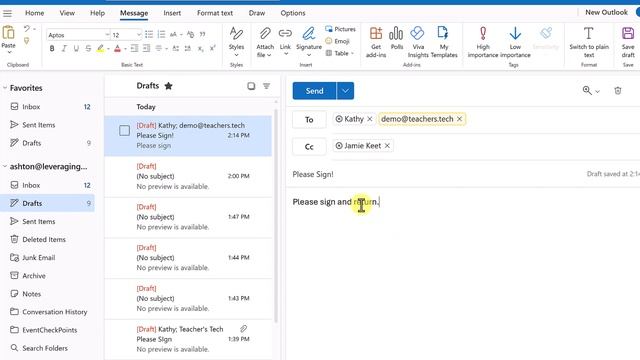This screenshot has width=640, height=360.
Task: Remove Jamie Keet from Cc
Action: click(x=387, y=146)
